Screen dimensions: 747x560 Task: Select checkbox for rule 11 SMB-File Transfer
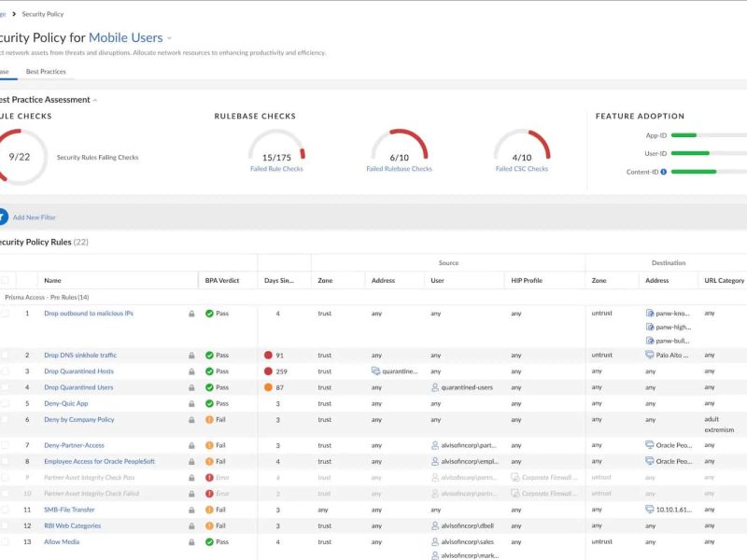click(x=5, y=510)
